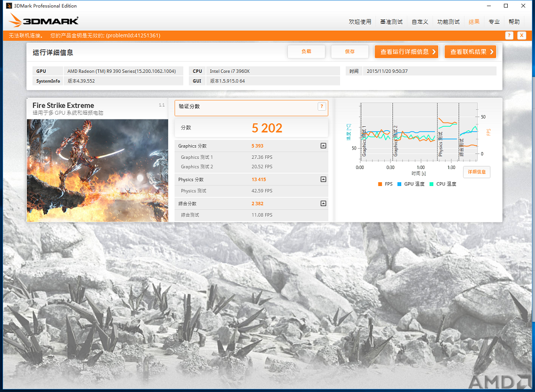Click the AMD Radeon R9 390 Series text

(122, 71)
